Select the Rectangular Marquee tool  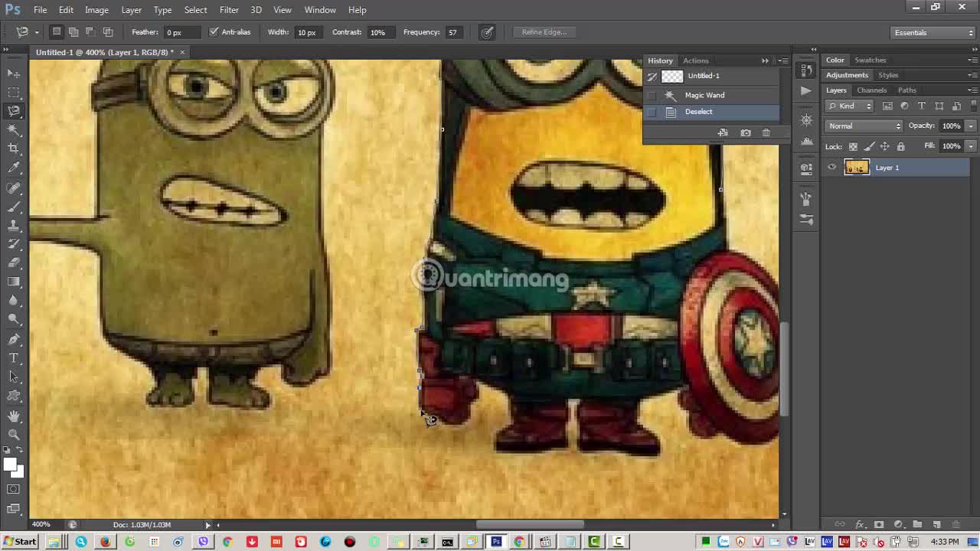(x=14, y=93)
